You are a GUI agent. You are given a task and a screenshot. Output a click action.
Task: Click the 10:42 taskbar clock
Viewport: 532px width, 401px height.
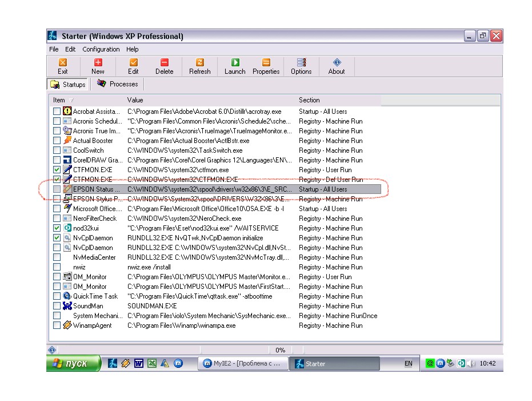pyautogui.click(x=487, y=363)
